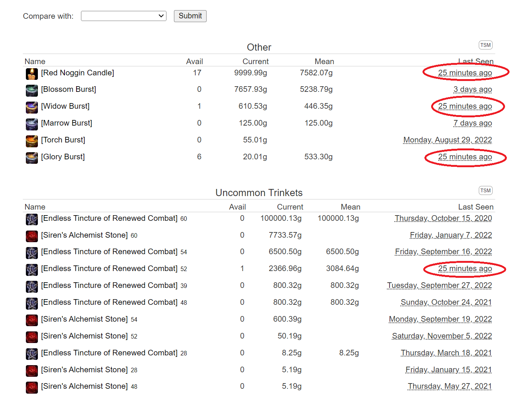
Task: Click the Glory Burst cauldron icon
Action: click(x=31, y=158)
